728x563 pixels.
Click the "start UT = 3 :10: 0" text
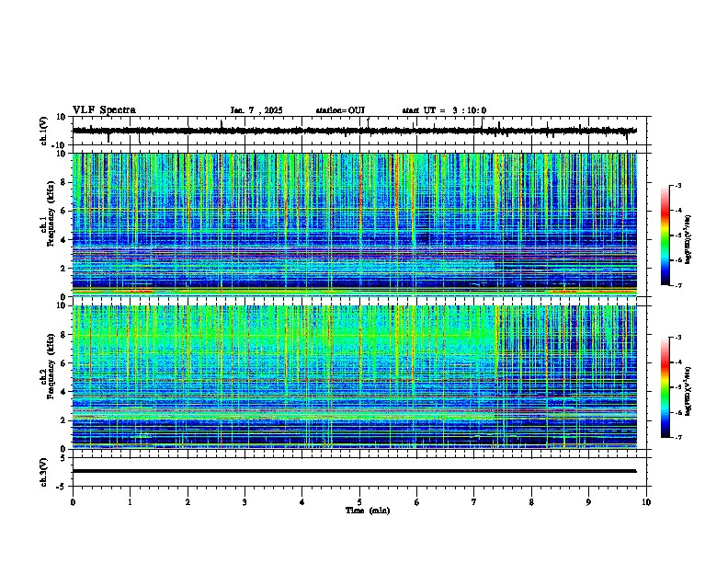[x=444, y=110]
